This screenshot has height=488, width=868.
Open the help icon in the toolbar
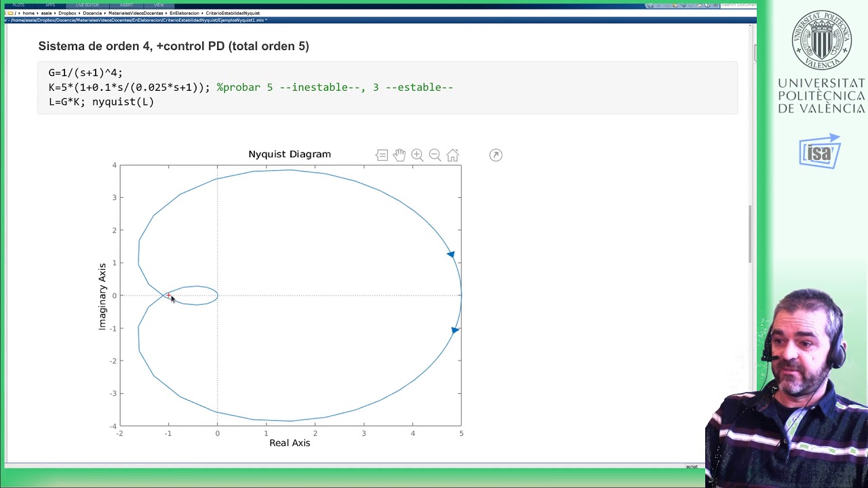click(x=707, y=5)
